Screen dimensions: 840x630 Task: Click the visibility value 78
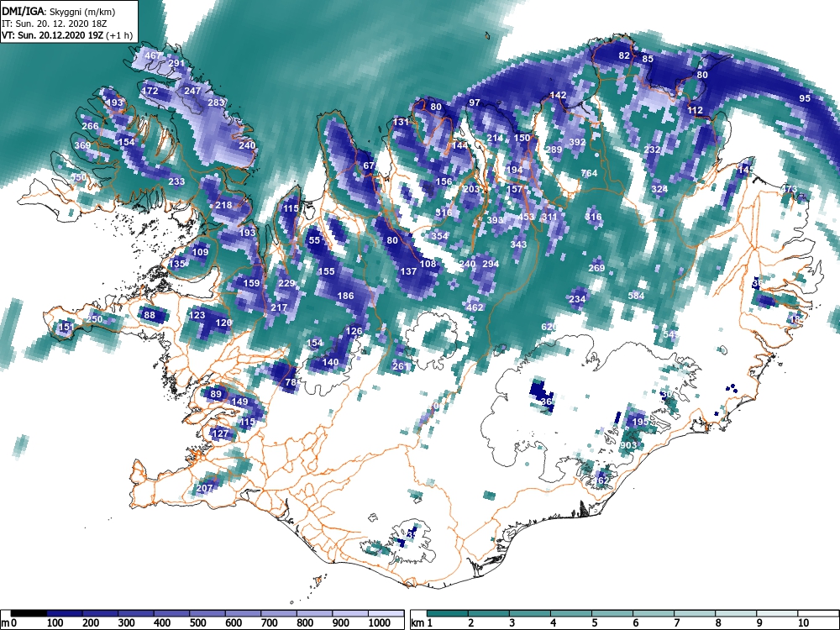click(291, 382)
